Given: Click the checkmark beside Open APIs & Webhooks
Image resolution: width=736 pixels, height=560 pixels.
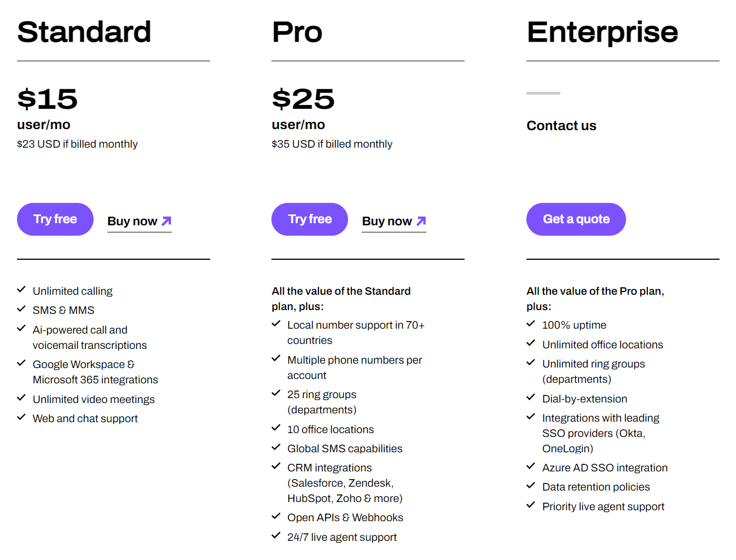Looking at the screenshot, I should click(276, 516).
